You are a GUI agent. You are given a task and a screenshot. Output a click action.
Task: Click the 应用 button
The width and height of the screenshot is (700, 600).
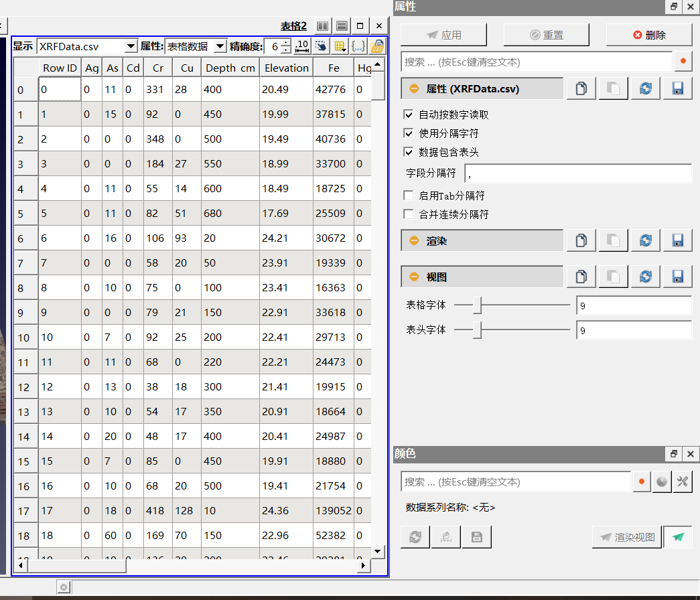click(x=443, y=35)
